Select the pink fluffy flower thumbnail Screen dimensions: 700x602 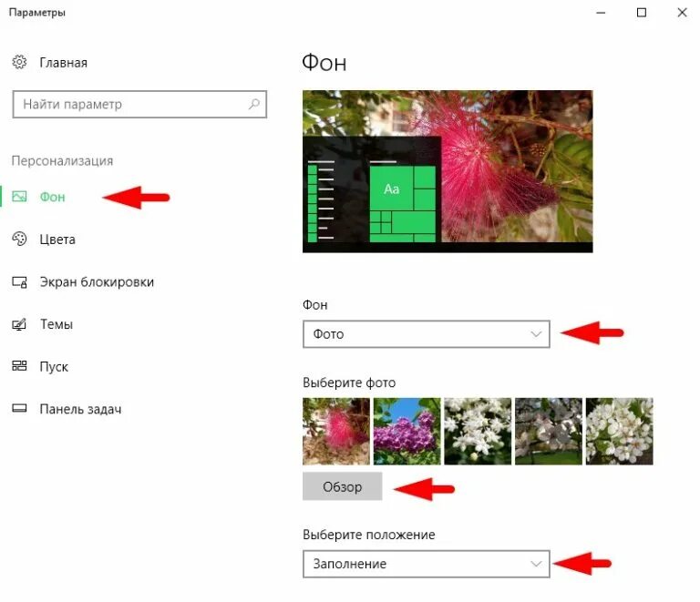pyautogui.click(x=336, y=432)
